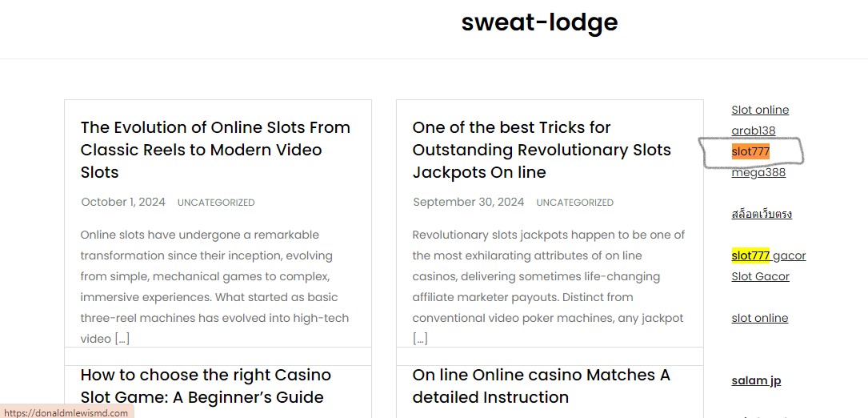The height and width of the screenshot is (418, 868).
Task: Click the capitalized Slot online link above arab138
Action: 760,110
